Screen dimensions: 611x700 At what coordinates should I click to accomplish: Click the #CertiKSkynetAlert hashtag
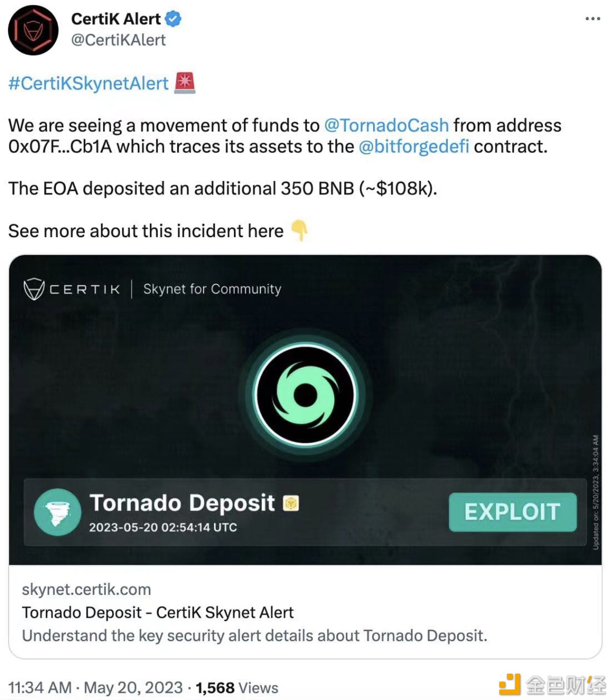(x=88, y=83)
